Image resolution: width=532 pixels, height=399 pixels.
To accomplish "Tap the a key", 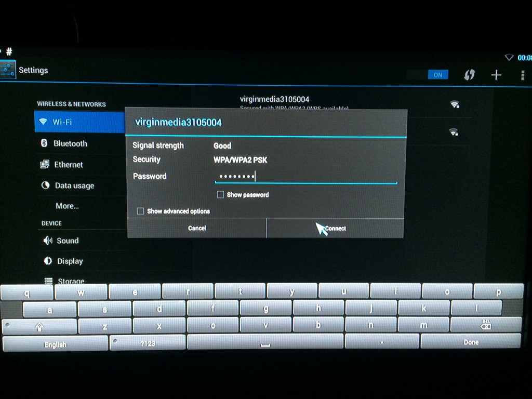I will pos(49,310).
